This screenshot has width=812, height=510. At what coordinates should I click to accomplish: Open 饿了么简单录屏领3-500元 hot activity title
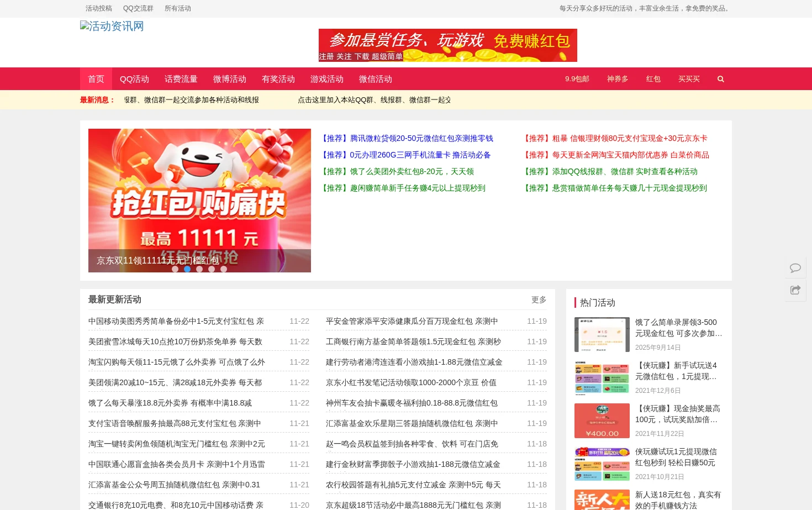click(679, 328)
